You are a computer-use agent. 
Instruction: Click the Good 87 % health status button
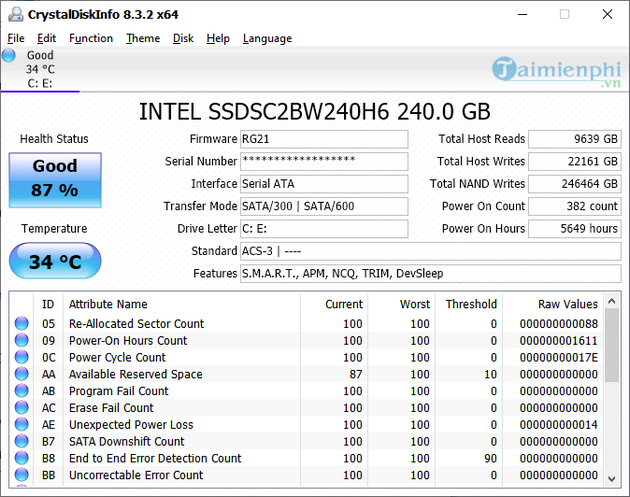pos(55,177)
